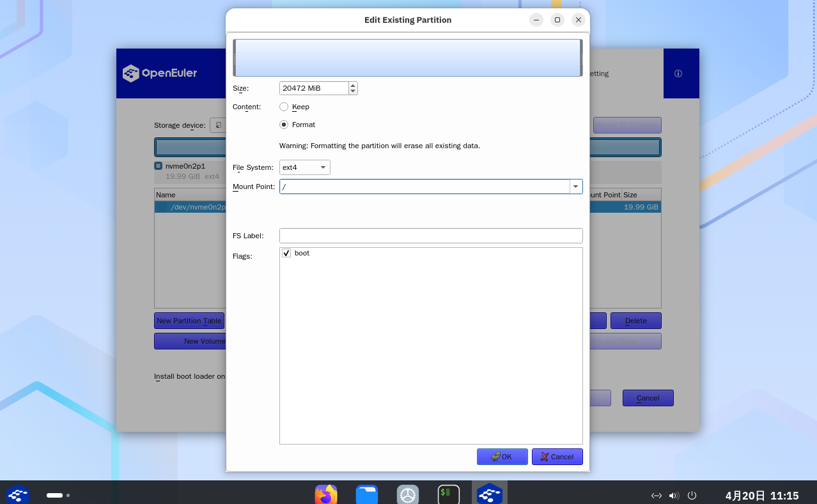Click the Name column header in installer
This screenshot has width=817, height=504.
click(x=190, y=195)
